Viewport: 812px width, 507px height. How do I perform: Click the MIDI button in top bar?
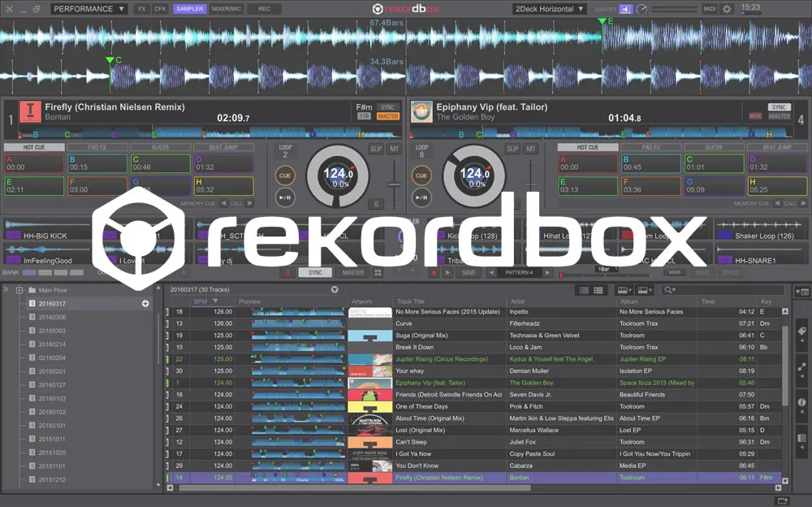coord(710,9)
